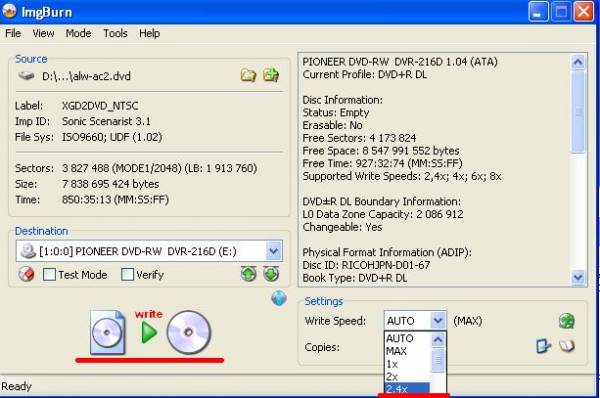Browse for a source file icon
Screen dimensions: 600x398
coord(248,75)
